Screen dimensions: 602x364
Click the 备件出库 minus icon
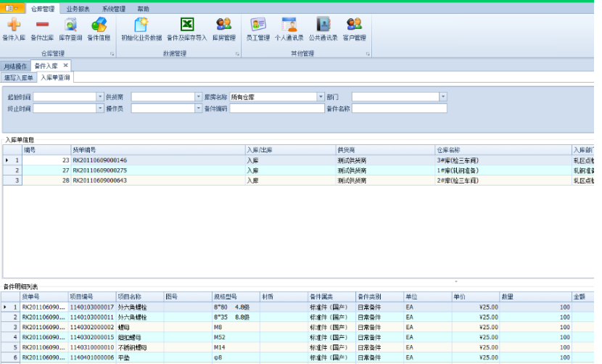[42, 25]
